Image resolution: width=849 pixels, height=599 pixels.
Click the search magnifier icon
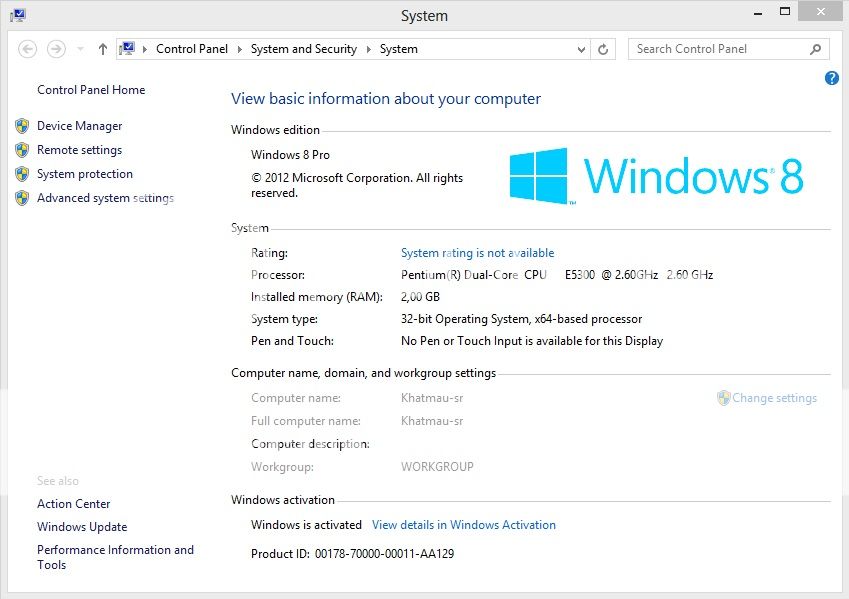click(816, 49)
